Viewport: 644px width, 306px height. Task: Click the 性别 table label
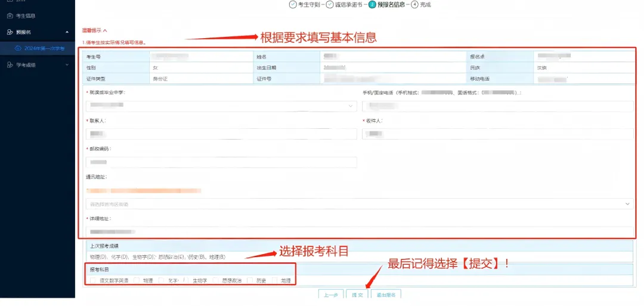pos(91,68)
